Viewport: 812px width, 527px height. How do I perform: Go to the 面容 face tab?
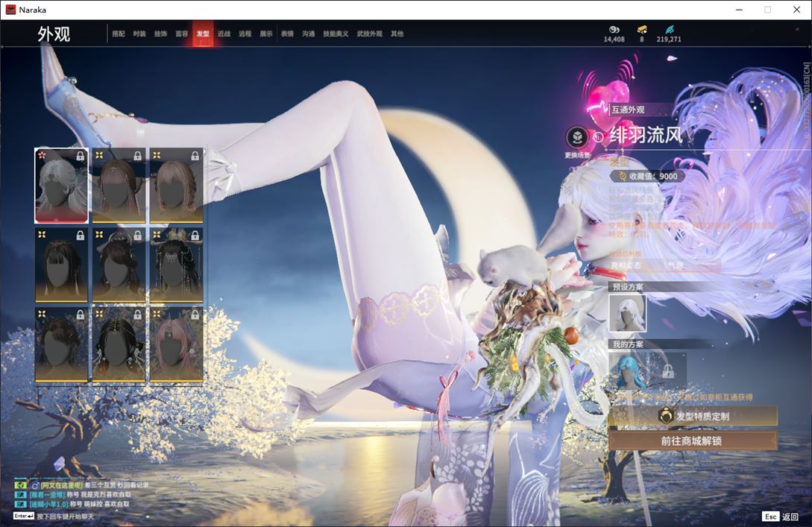coord(182,34)
